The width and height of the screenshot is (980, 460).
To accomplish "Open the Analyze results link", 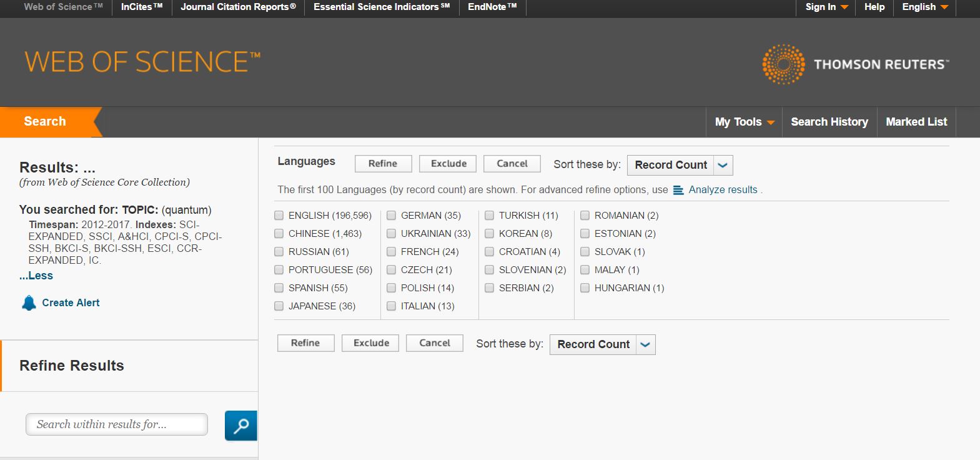I will click(723, 190).
